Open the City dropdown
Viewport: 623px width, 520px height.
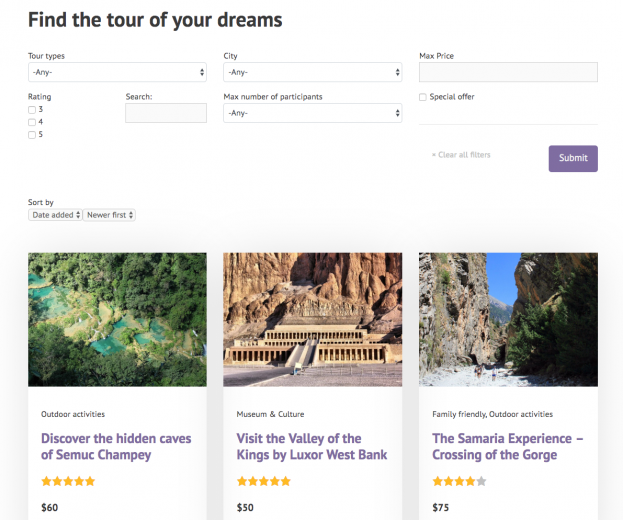(312, 72)
